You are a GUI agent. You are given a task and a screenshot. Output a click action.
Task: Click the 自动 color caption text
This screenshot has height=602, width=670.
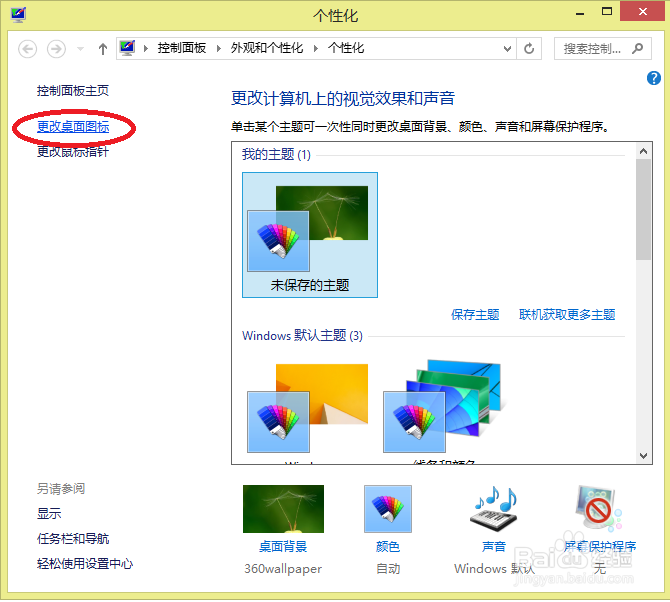[388, 569]
